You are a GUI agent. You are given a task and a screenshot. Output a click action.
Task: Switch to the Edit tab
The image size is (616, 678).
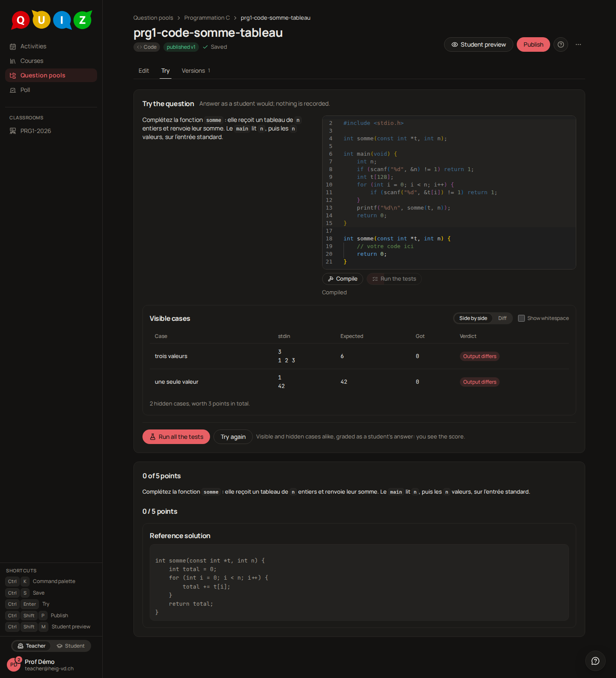[x=144, y=71]
